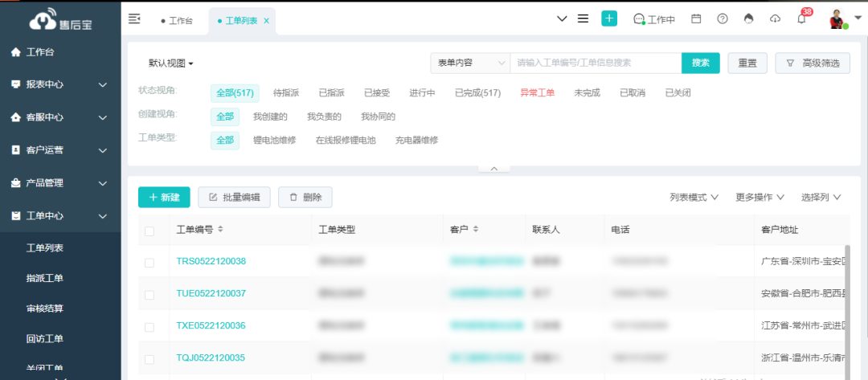Open the help question mark icon
The width and height of the screenshot is (868, 380).
click(723, 19)
